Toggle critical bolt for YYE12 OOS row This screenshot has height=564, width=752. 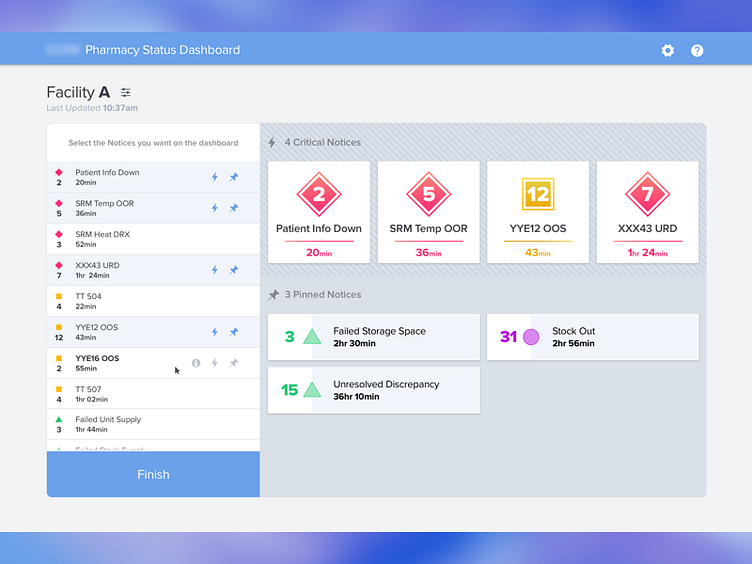[x=215, y=332]
